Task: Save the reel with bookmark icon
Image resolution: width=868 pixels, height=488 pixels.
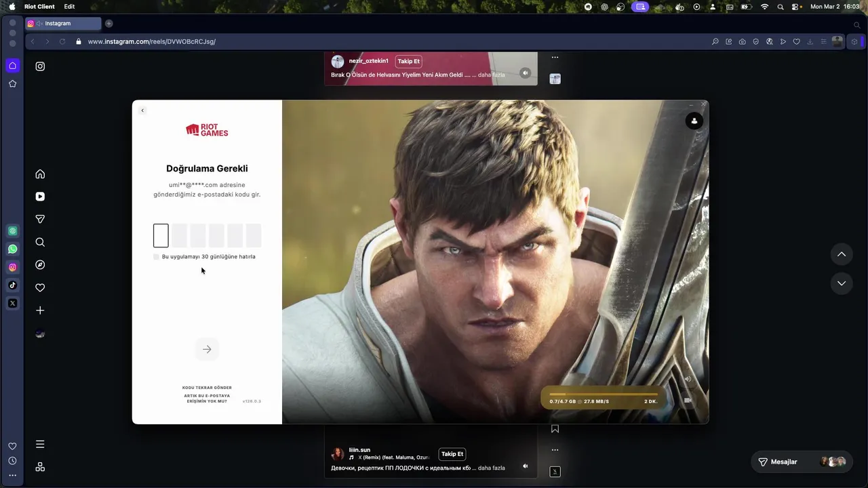Action: tap(555, 428)
